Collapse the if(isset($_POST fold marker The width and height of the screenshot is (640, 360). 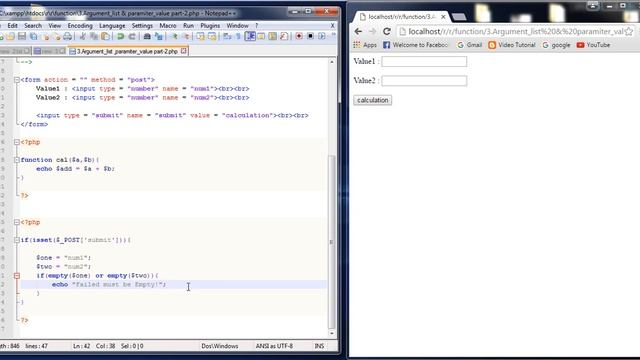17,240
